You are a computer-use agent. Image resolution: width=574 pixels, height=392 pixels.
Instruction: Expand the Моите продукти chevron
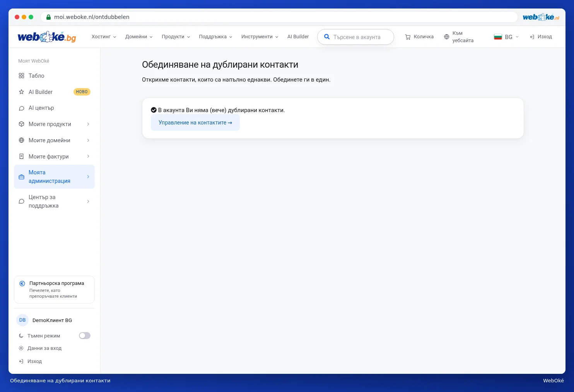[x=88, y=124]
